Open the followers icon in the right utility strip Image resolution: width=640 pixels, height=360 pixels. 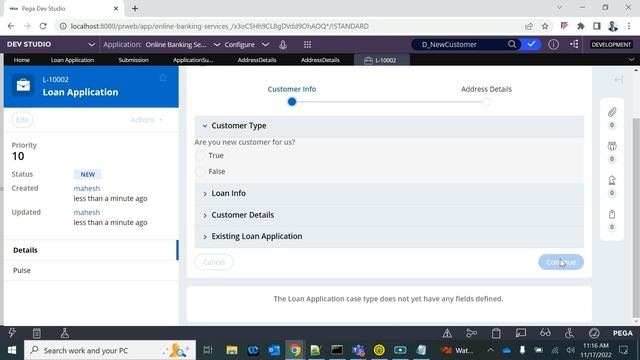pos(612,146)
